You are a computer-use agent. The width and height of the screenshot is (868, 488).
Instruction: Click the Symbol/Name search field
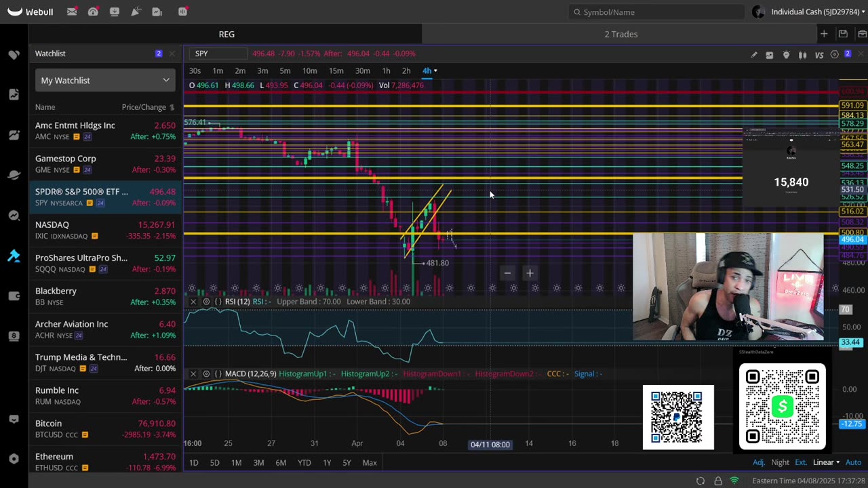click(656, 12)
